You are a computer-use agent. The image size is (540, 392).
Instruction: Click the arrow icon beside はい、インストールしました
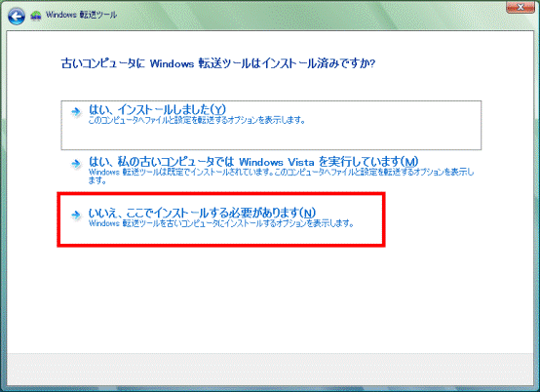point(75,111)
